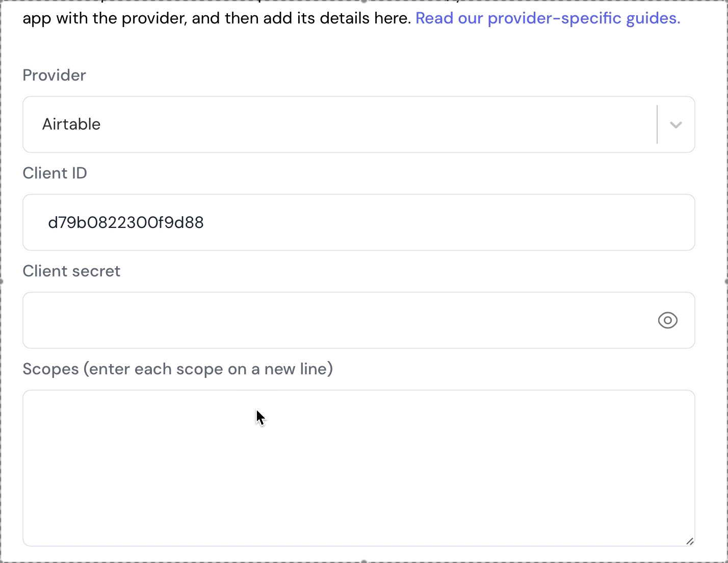This screenshot has height=563, width=728.
Task: Click the divider beside the Provider chevron
Action: pos(657,124)
